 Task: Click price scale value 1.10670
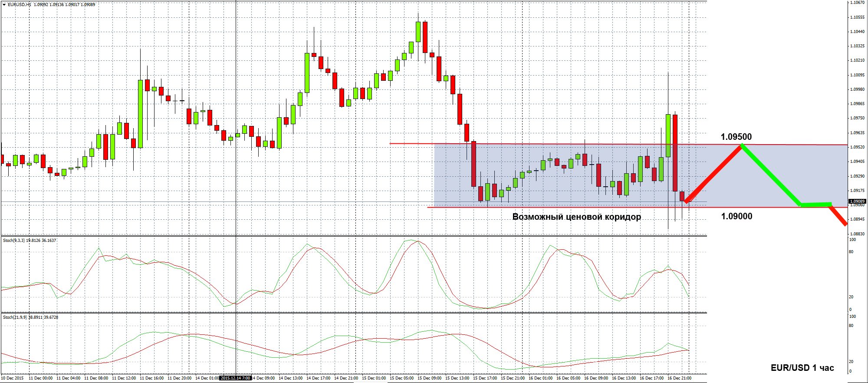[x=857, y=3]
